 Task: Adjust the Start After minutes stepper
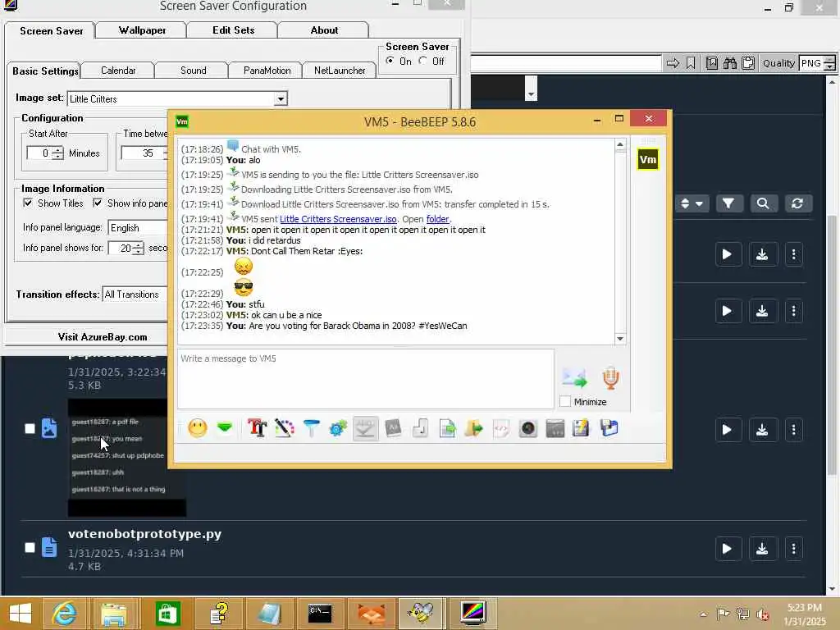pos(57,153)
